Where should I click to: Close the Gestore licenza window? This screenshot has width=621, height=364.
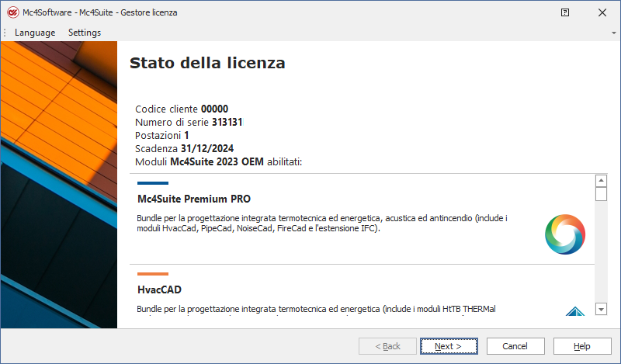[x=602, y=12]
